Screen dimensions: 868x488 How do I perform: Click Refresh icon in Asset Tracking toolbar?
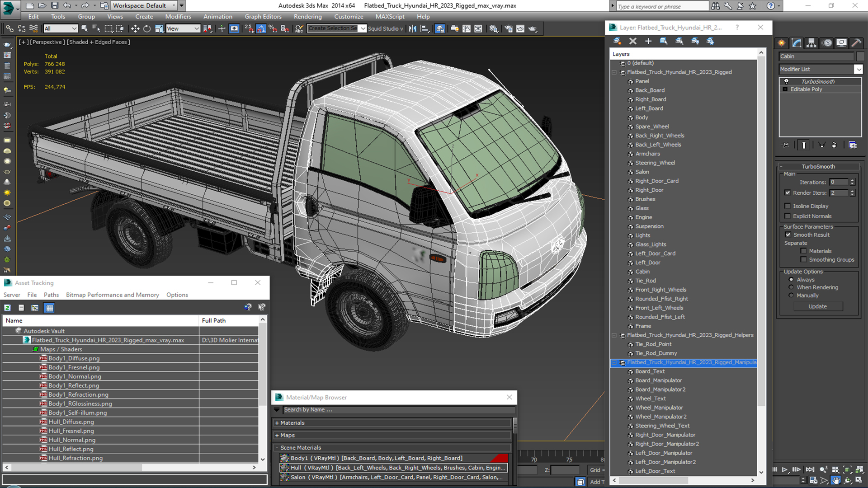[x=8, y=308]
